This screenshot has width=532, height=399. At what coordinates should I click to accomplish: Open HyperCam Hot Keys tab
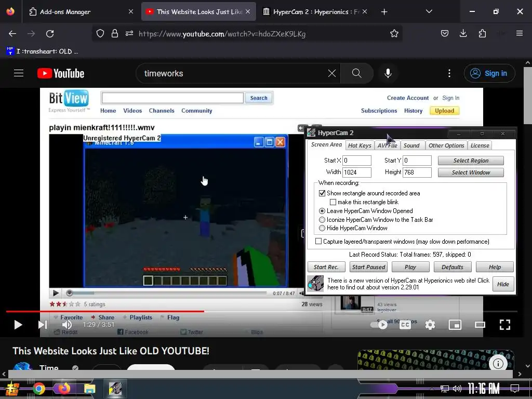[x=360, y=145]
